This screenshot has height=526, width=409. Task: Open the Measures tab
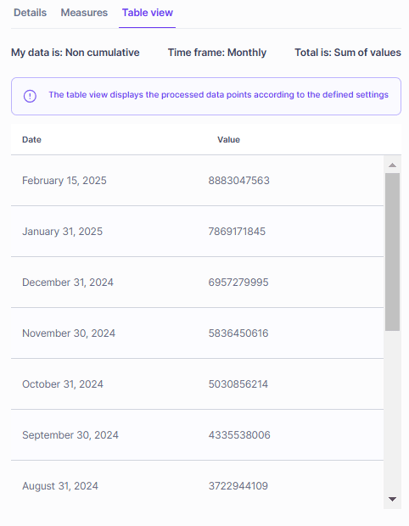pos(84,13)
